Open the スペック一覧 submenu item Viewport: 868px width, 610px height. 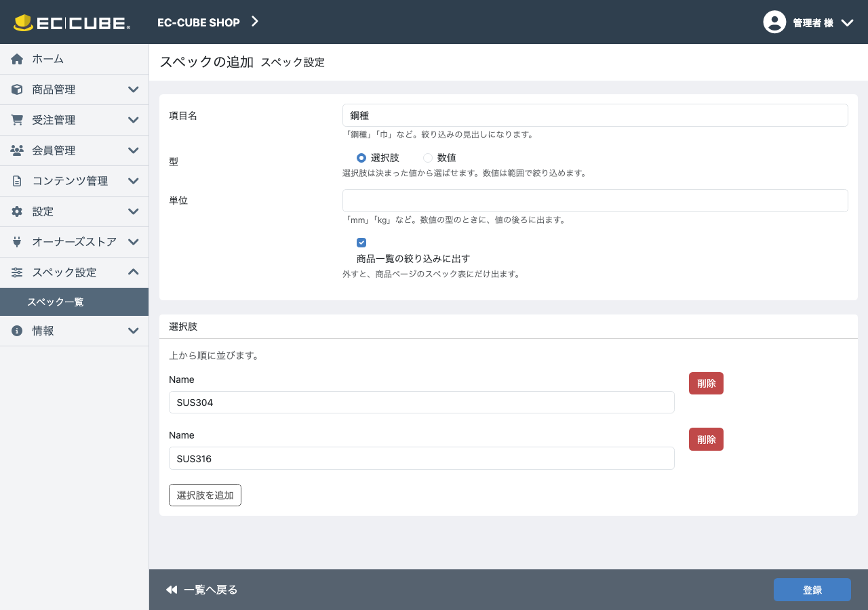(74, 302)
